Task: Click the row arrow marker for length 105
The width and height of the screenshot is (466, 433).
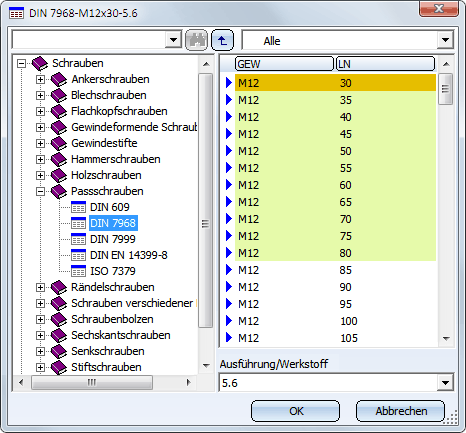Action: pos(229,338)
